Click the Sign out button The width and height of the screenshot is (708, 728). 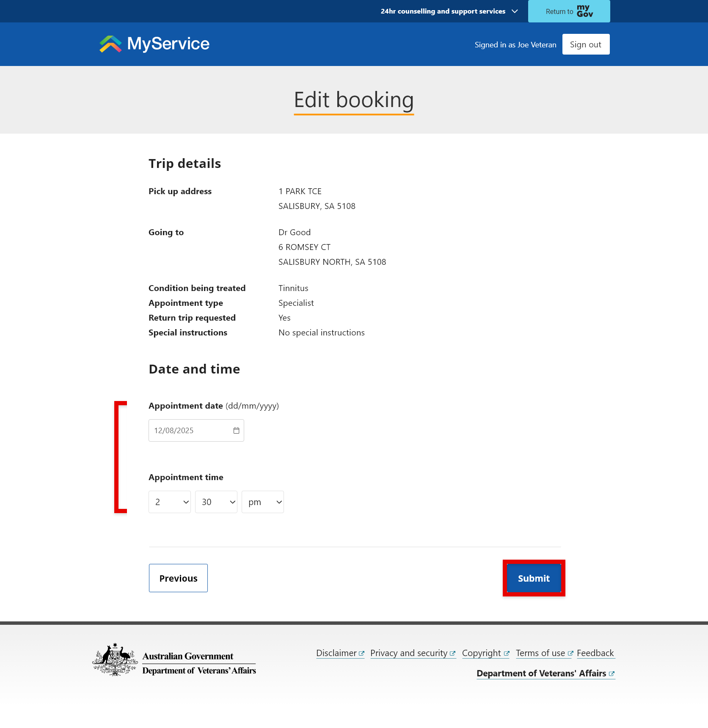(x=585, y=44)
